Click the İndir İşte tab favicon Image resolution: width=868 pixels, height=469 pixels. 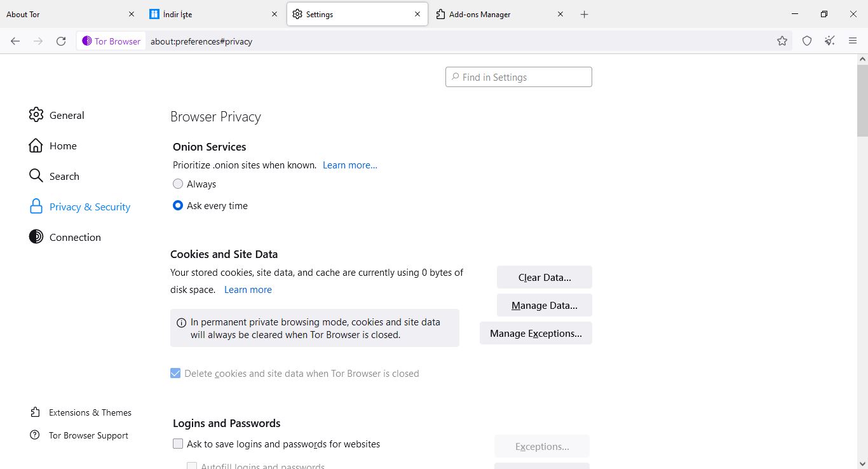click(x=154, y=14)
